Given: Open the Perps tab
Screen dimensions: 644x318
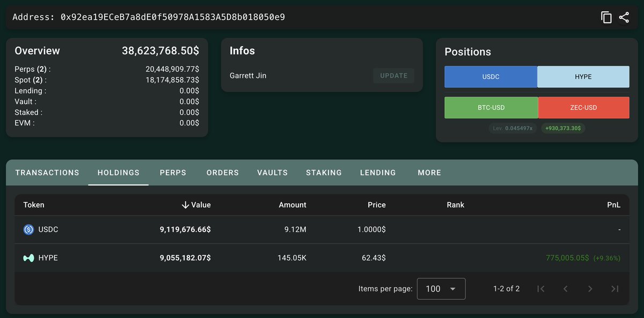Looking at the screenshot, I should click(173, 173).
